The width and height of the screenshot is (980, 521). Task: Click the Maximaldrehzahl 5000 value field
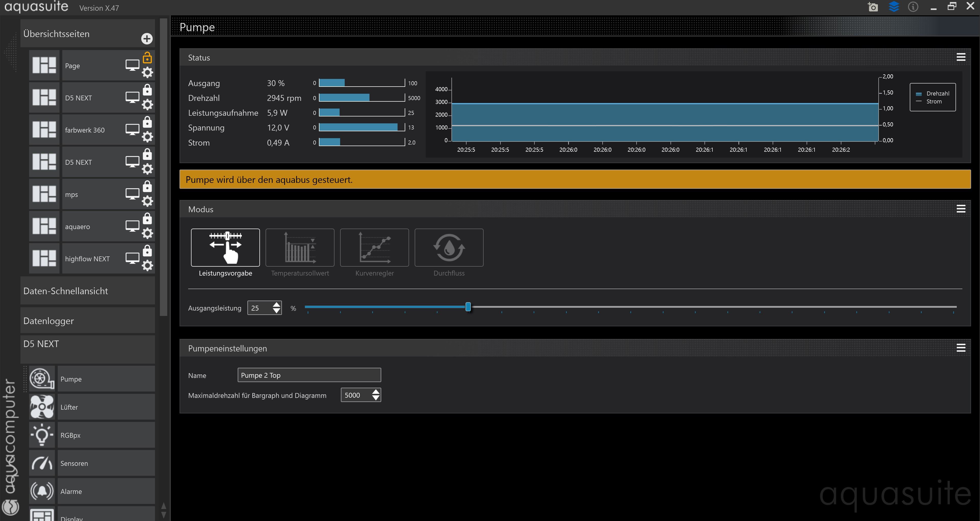tap(356, 395)
